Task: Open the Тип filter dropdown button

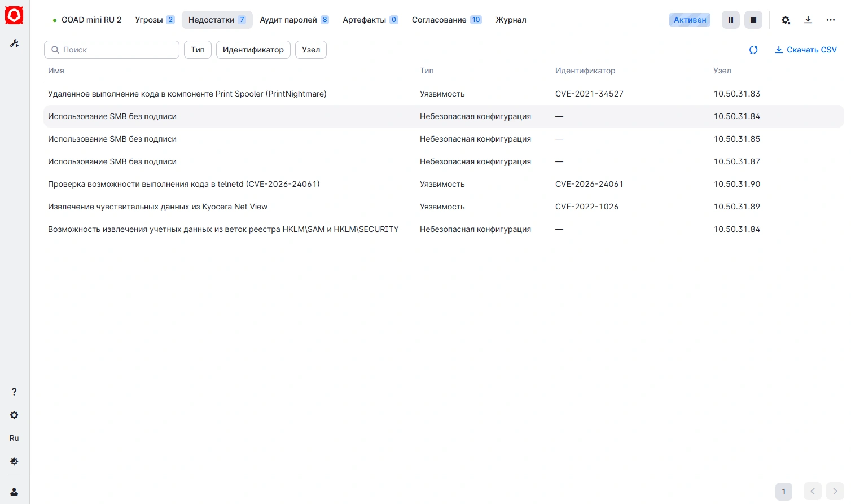Action: coord(198,50)
